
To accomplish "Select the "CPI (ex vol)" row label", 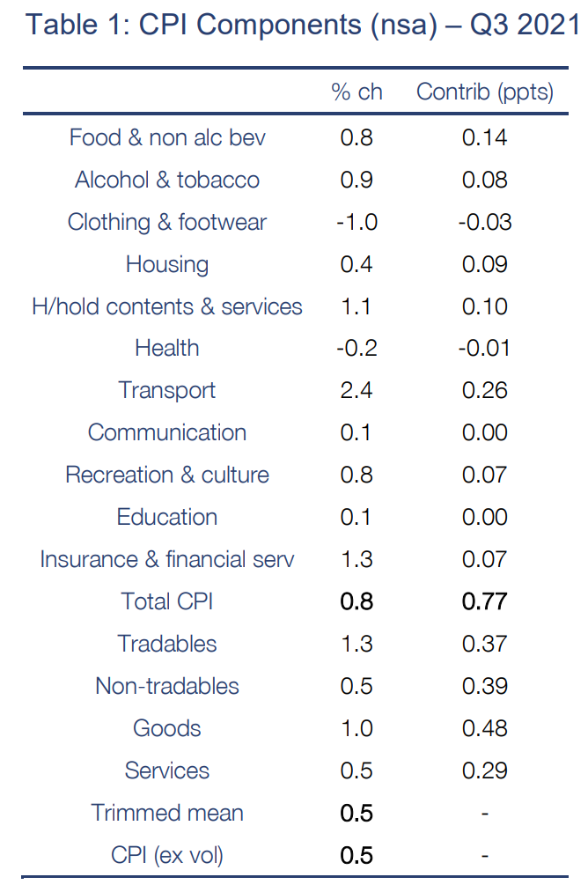I will click(x=167, y=855).
